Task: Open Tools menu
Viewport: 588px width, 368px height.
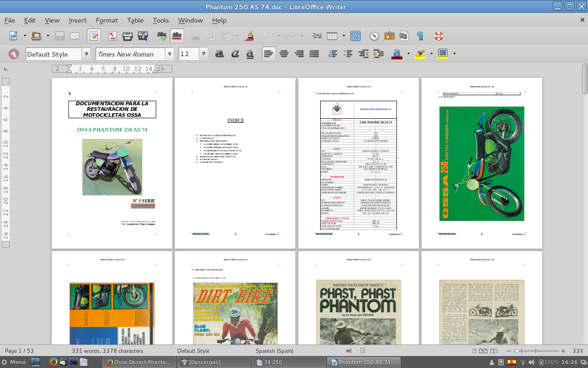Action: [161, 20]
